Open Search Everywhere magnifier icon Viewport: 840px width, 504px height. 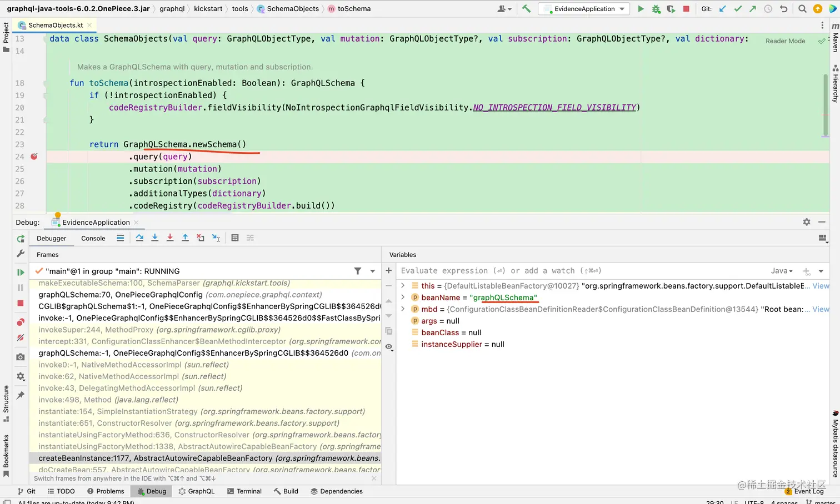click(x=802, y=9)
